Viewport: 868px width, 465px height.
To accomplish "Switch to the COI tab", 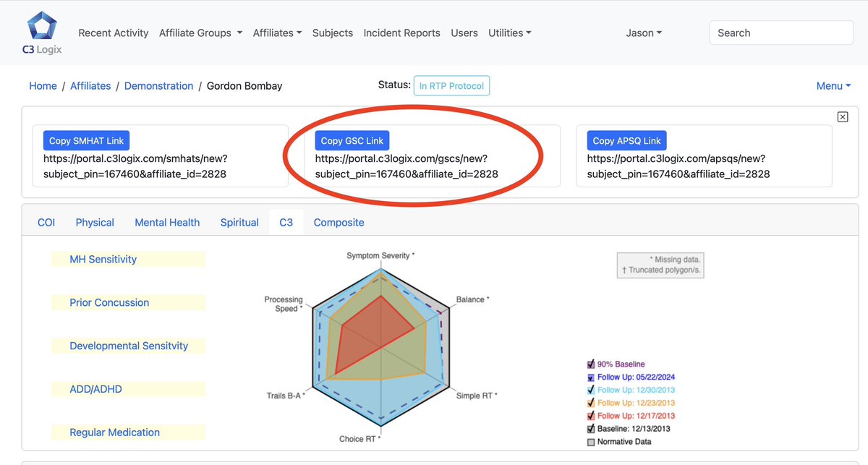I will (x=46, y=222).
